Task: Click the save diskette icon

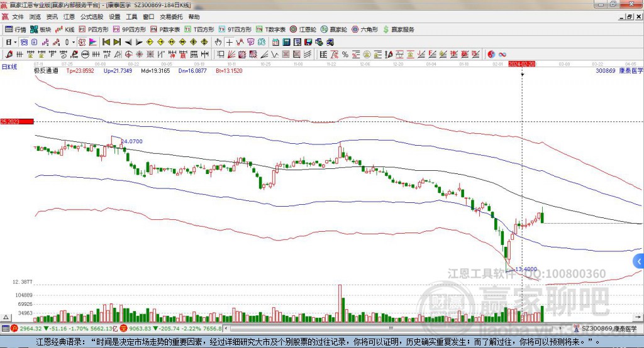Action: 308,42
